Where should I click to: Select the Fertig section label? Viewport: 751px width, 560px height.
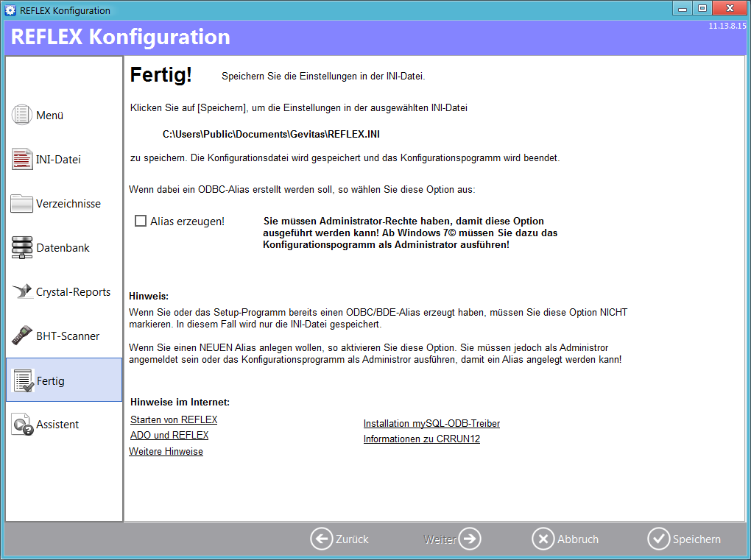point(50,381)
